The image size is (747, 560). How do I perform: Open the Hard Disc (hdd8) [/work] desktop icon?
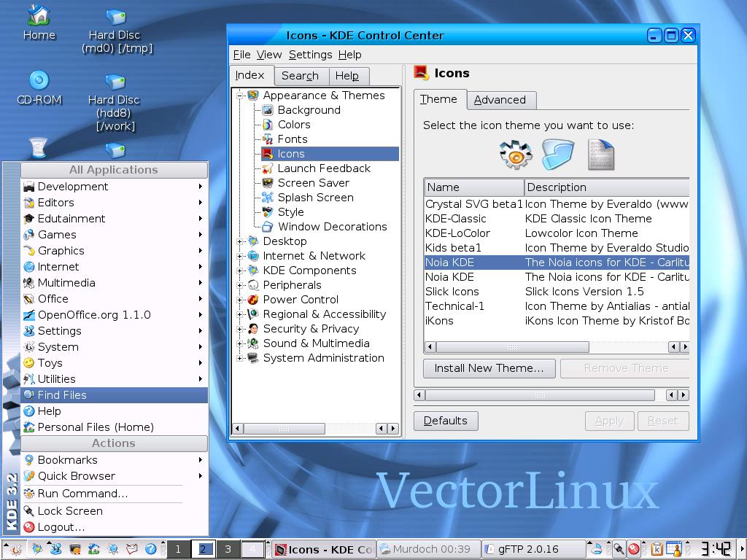point(115,102)
